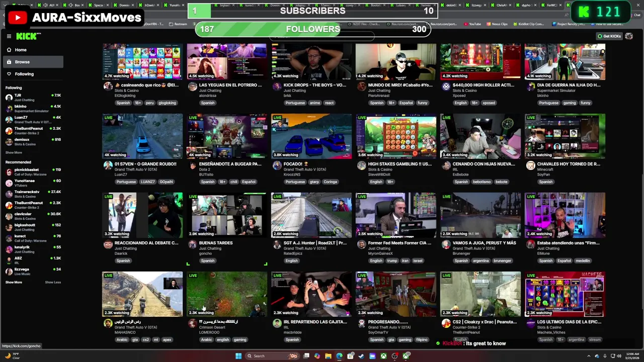The image size is (644, 362).
Task: Open clavicular from the Recommended list
Action: pyautogui.click(x=33, y=216)
